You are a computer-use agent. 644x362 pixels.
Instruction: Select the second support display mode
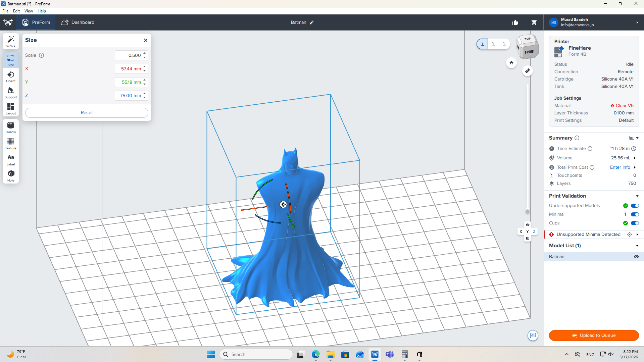coord(493,44)
